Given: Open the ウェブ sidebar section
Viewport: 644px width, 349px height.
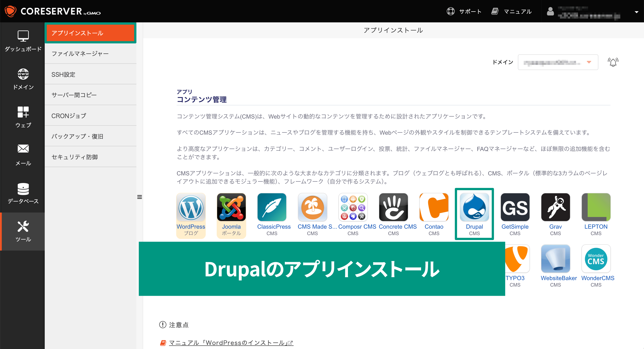Looking at the screenshot, I should tap(23, 117).
